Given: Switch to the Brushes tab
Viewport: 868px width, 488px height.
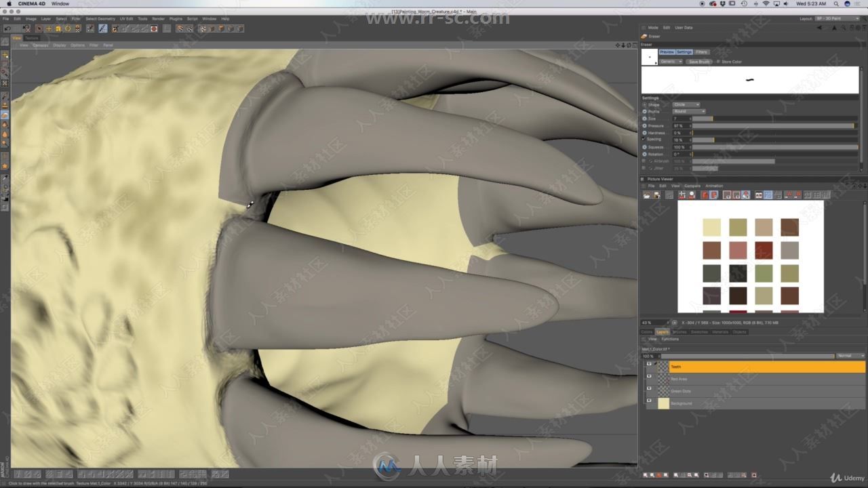Looking at the screenshot, I should [x=679, y=332].
